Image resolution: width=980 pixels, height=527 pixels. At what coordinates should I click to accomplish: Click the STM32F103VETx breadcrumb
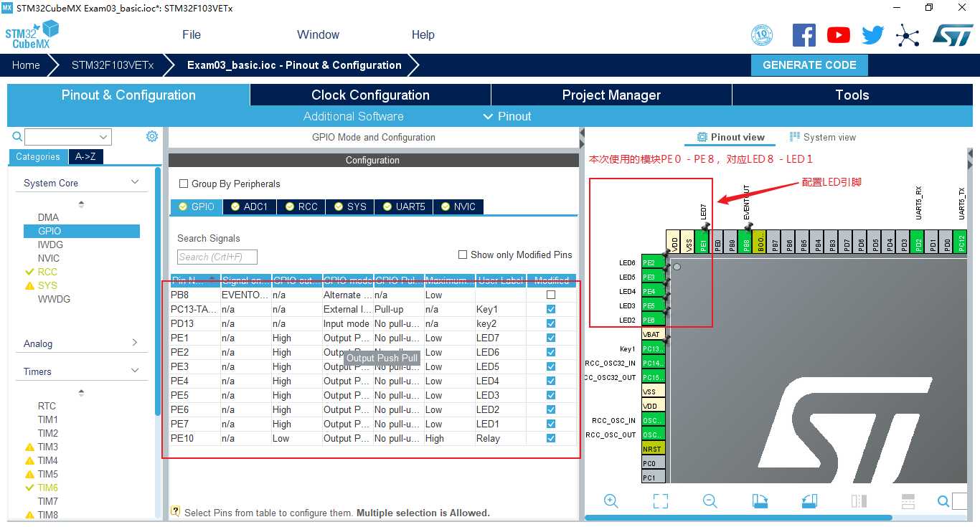click(113, 65)
